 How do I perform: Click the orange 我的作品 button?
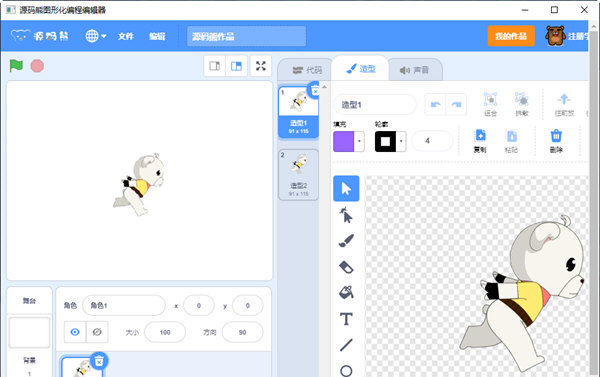(511, 36)
